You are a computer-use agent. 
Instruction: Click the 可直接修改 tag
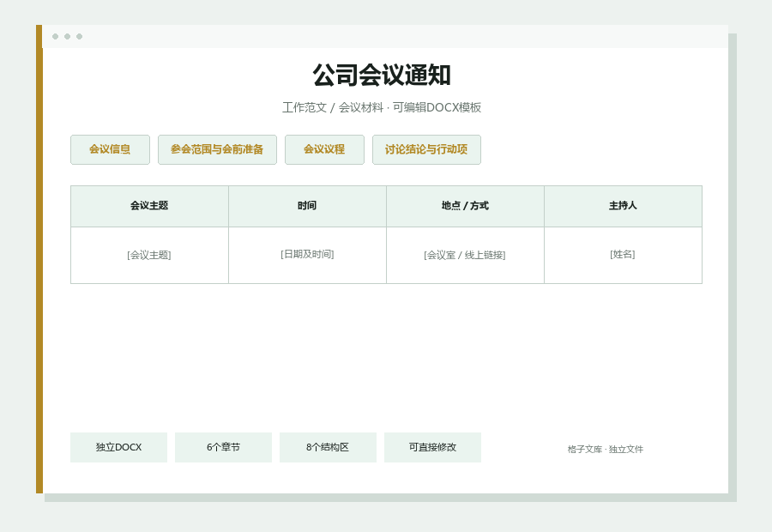point(432,447)
